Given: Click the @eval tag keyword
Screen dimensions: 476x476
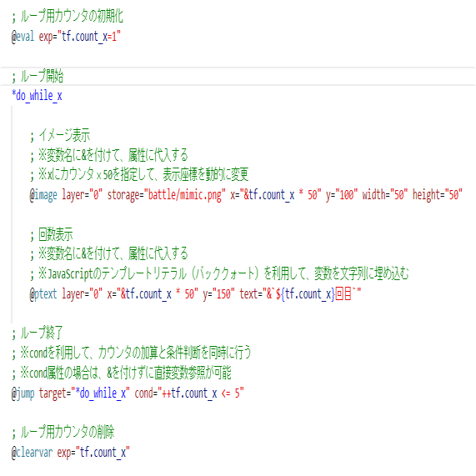Looking at the screenshot, I should pos(23,37).
